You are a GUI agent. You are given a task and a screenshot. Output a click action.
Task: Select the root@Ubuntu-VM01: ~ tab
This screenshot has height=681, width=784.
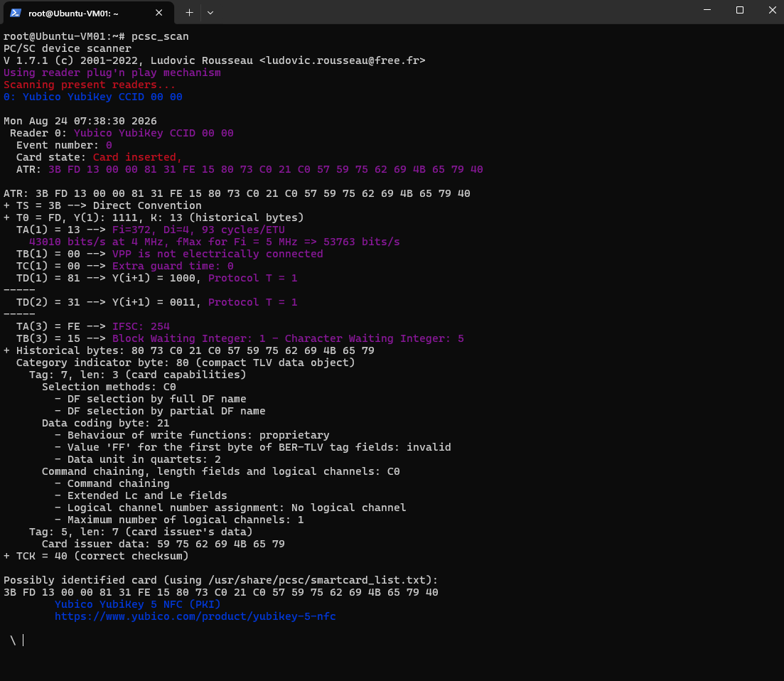click(89, 13)
